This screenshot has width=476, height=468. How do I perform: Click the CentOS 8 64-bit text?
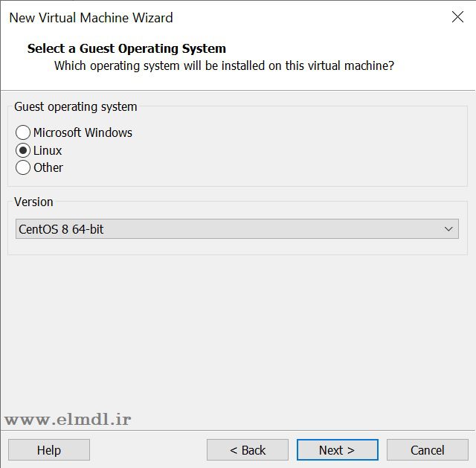[61, 229]
